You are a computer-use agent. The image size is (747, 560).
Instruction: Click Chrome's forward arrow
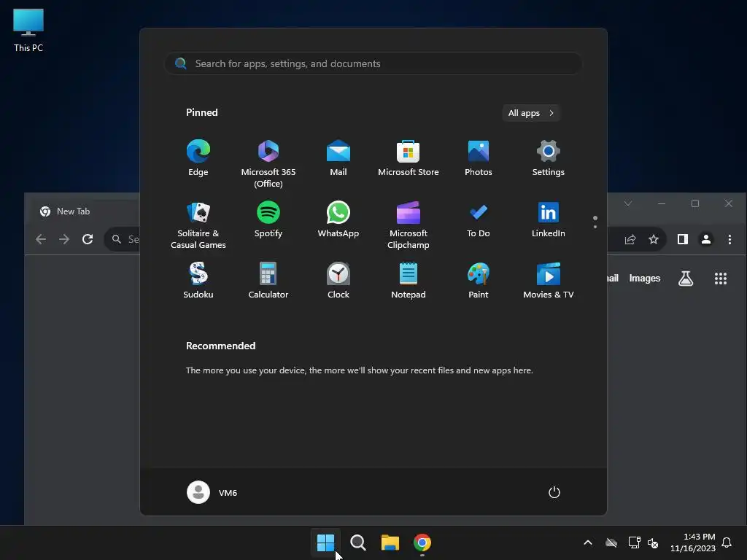(64, 239)
